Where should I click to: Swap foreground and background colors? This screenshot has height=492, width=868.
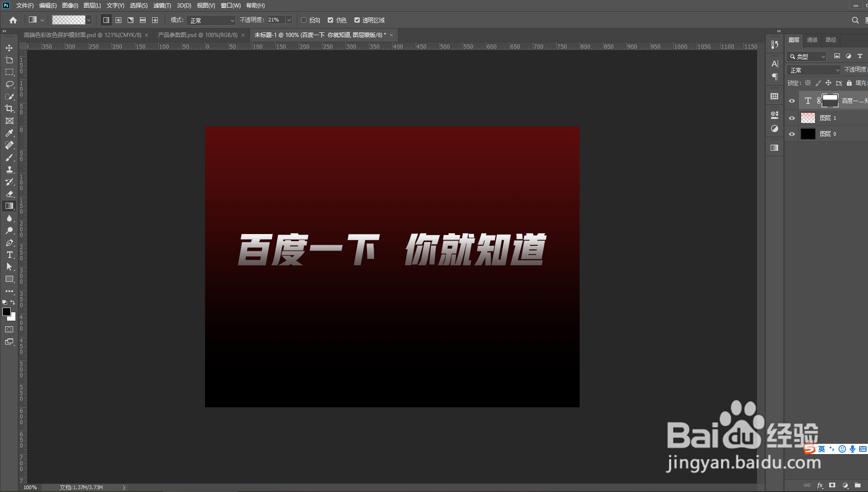coord(13,302)
